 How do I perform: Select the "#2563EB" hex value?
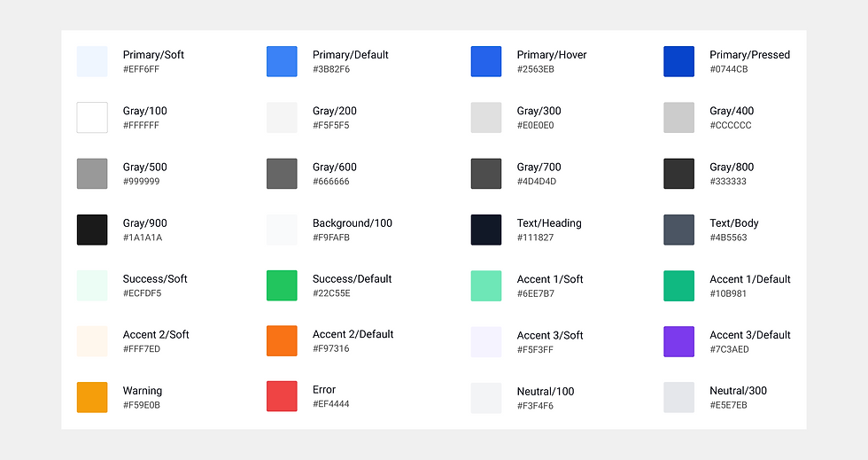535,69
